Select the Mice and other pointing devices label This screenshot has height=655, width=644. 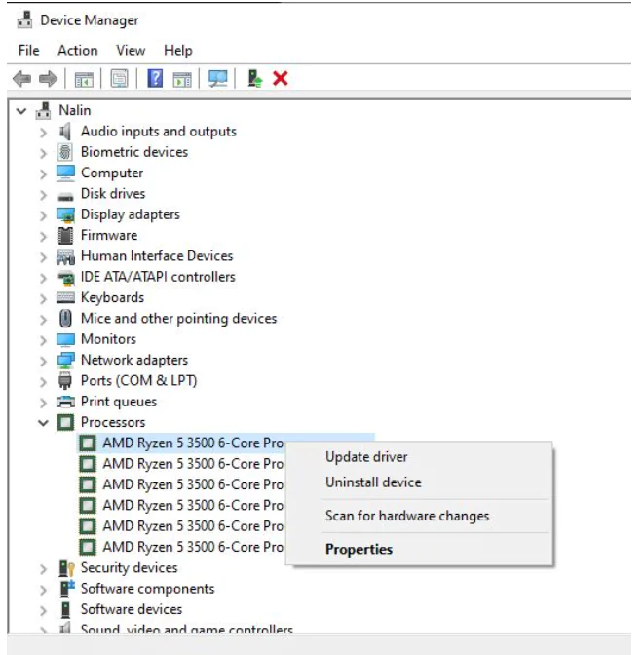178,319
